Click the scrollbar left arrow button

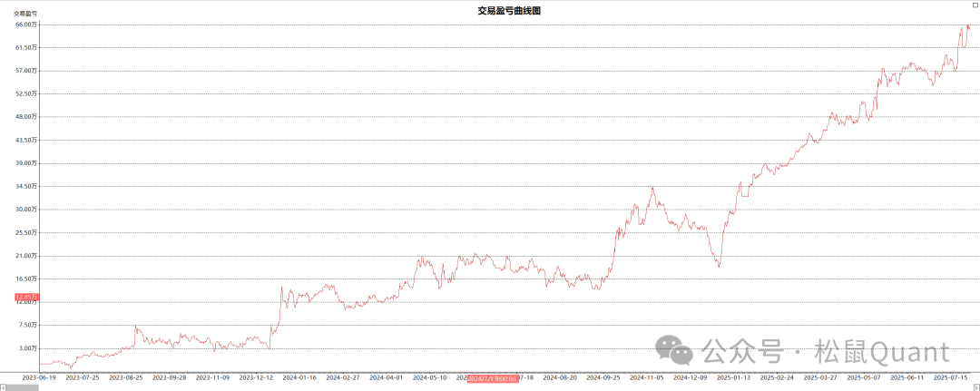[3, 387]
